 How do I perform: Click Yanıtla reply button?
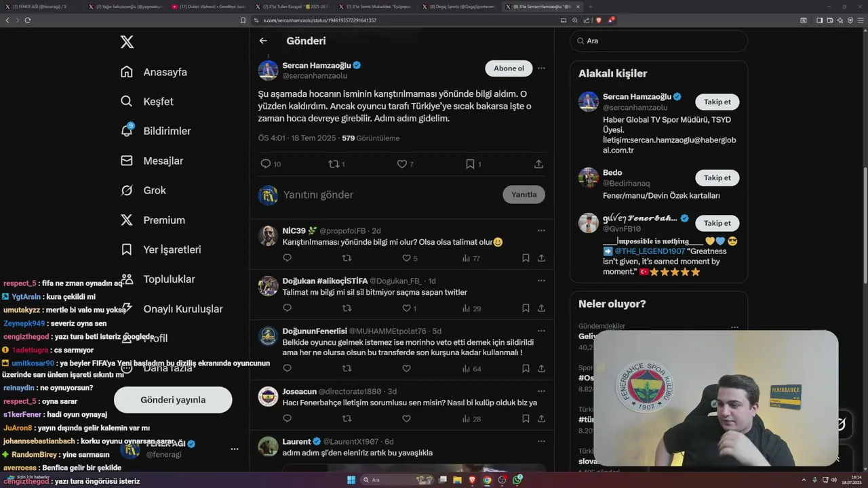524,195
